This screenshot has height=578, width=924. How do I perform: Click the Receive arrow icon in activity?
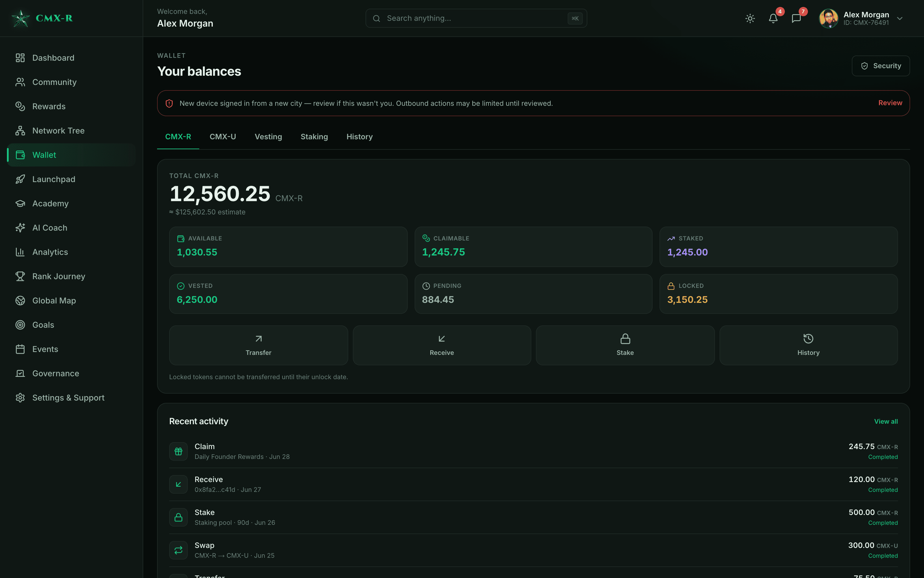pyautogui.click(x=178, y=484)
